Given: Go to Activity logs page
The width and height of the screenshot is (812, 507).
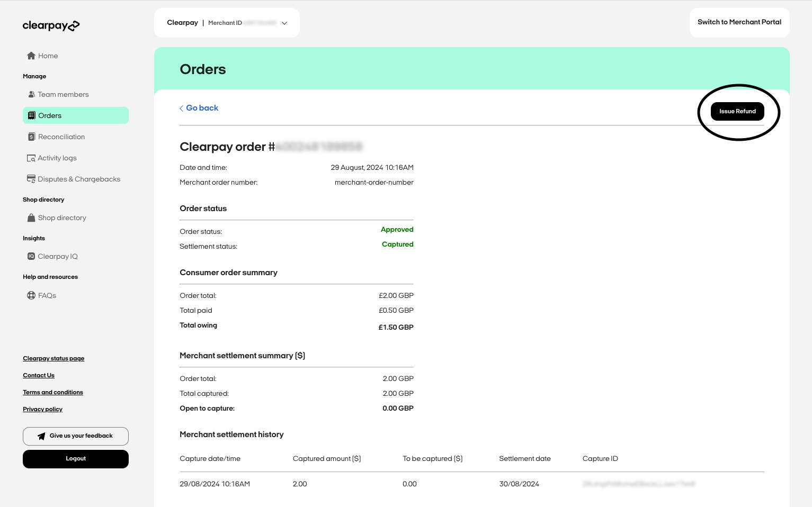Looking at the screenshot, I should coord(57,158).
